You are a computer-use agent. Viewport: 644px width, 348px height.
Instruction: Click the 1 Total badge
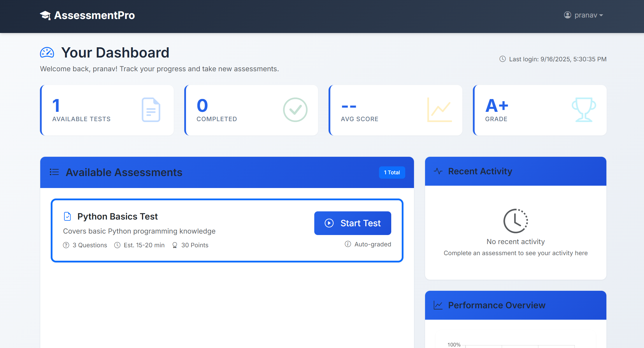(x=392, y=172)
